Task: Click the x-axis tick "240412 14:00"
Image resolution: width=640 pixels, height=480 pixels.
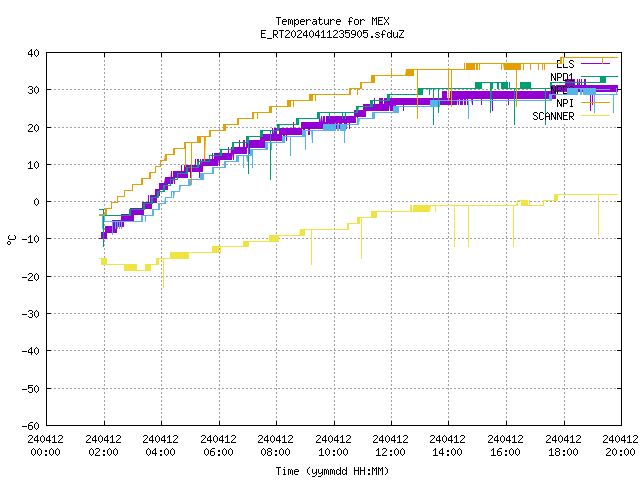Action: tap(448, 445)
